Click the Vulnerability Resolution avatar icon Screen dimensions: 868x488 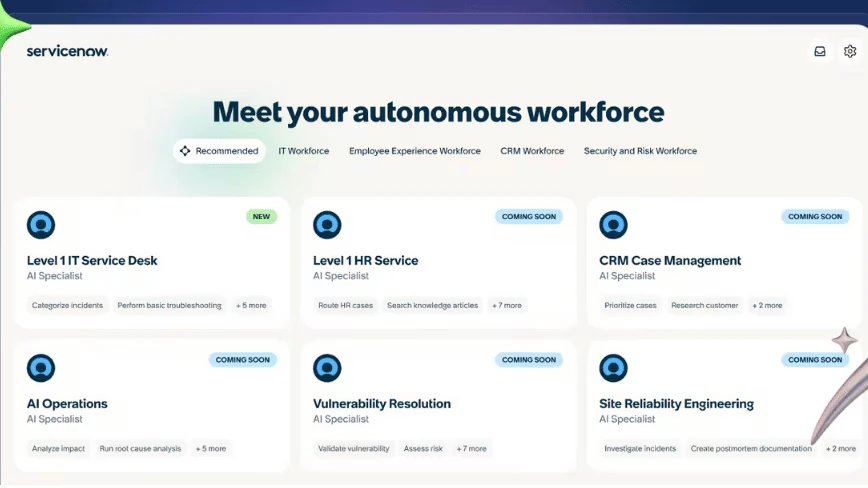[327, 368]
